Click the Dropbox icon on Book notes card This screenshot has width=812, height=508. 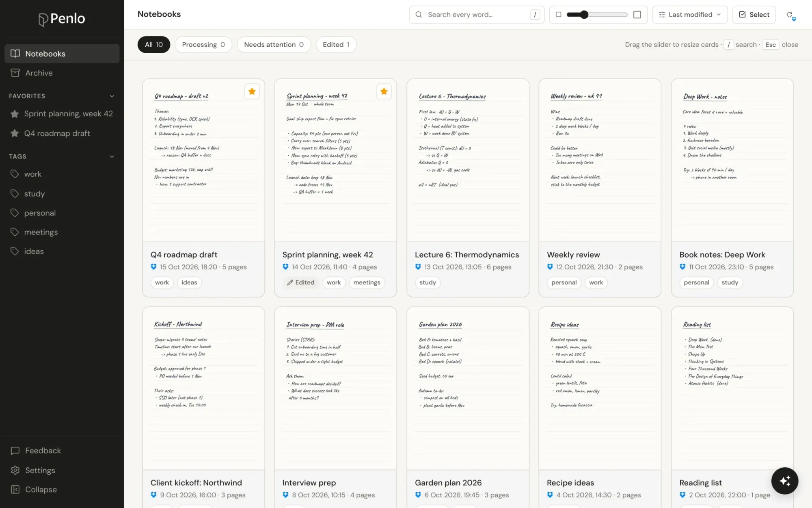pyautogui.click(x=682, y=267)
